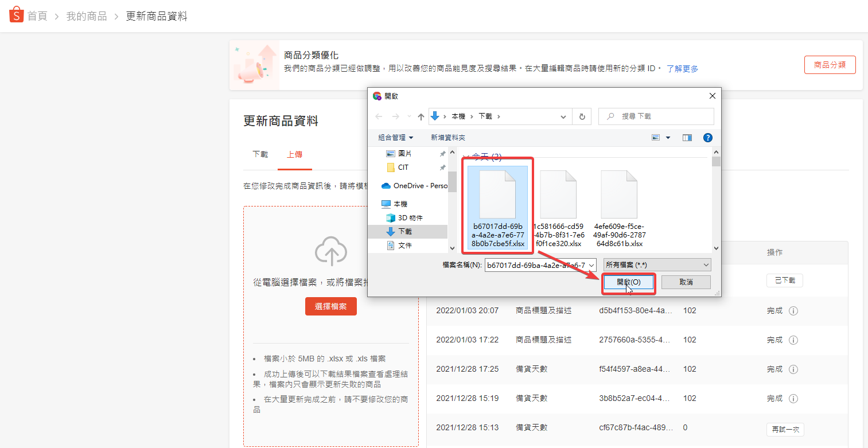Open the 了解更多 link
868x448 pixels.
click(x=682, y=69)
